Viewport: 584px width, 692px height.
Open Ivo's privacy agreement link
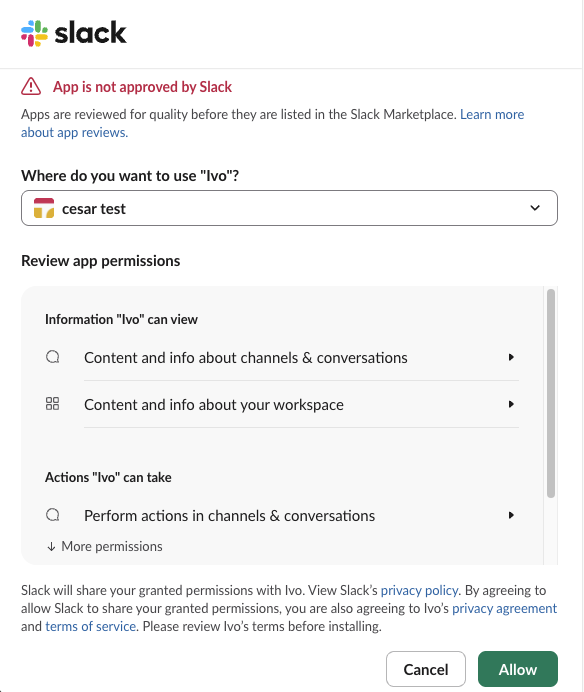point(505,609)
